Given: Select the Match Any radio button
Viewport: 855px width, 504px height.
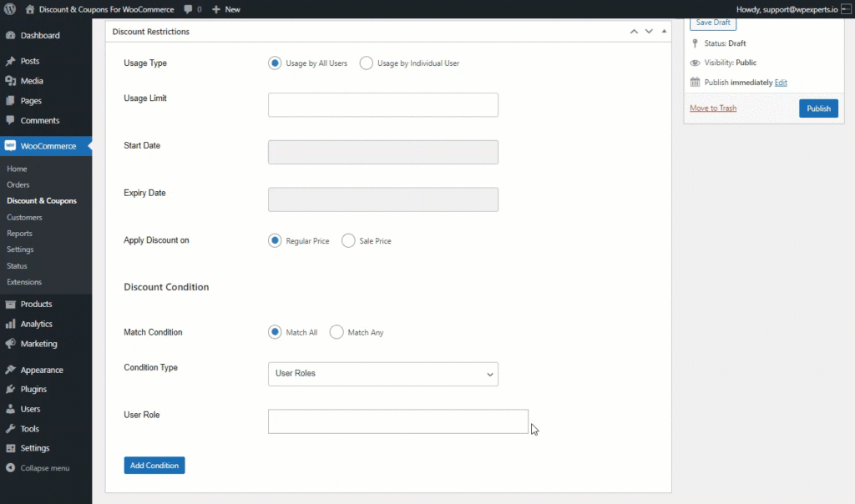Looking at the screenshot, I should click(x=336, y=332).
